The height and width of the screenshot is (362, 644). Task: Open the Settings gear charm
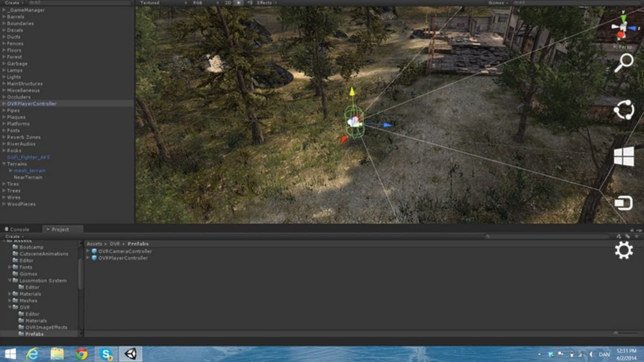click(x=624, y=250)
